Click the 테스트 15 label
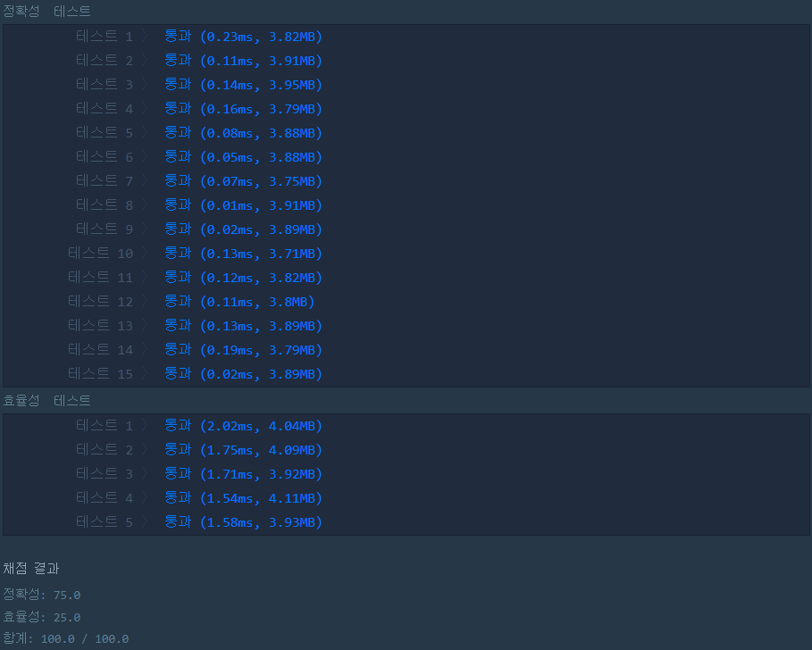The height and width of the screenshot is (650, 812). [x=100, y=373]
